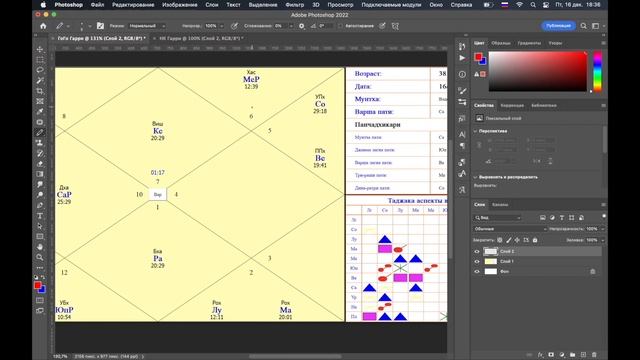
Task: Select the Clone Stamp tool
Action: pos(40,143)
